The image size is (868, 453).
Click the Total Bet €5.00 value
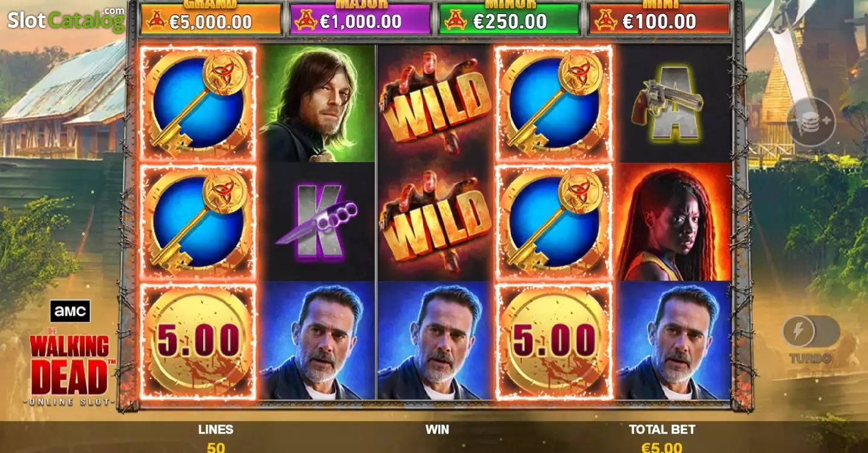tap(662, 447)
